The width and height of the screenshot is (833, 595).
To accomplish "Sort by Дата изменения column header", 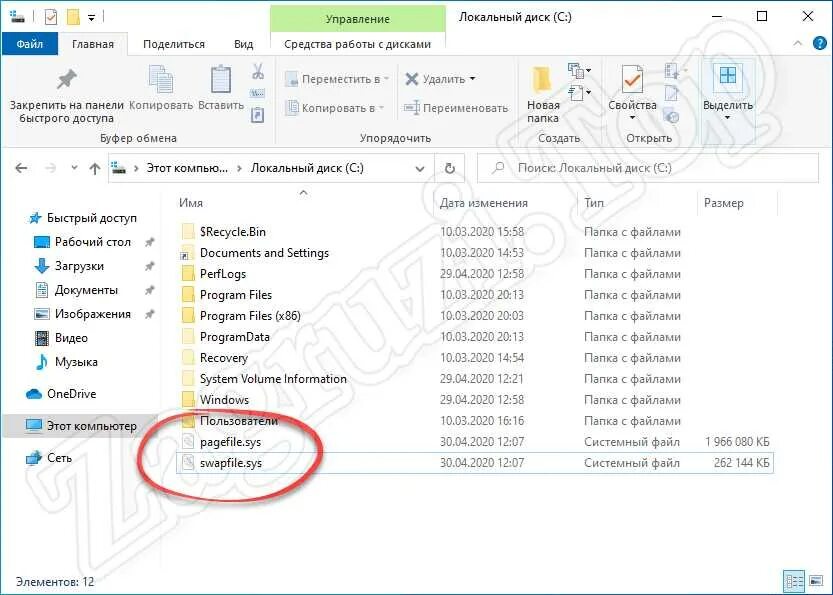I will click(x=483, y=203).
